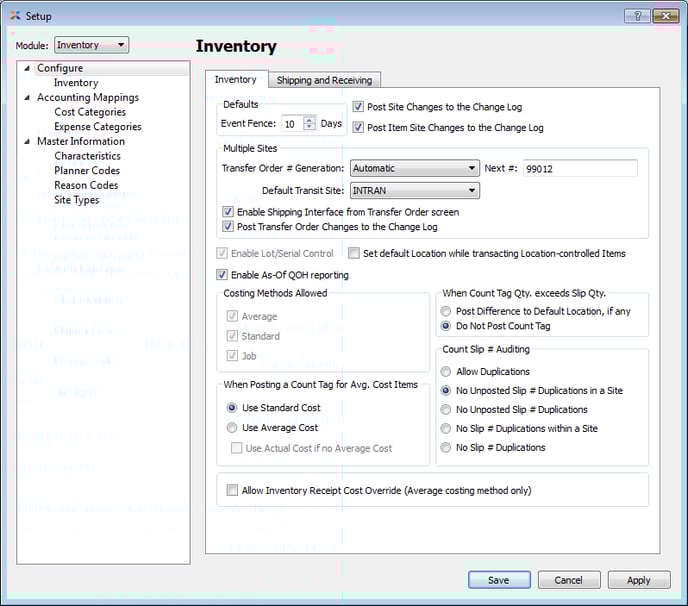
Task: Select the Use Average Cost radio button
Action: click(233, 428)
